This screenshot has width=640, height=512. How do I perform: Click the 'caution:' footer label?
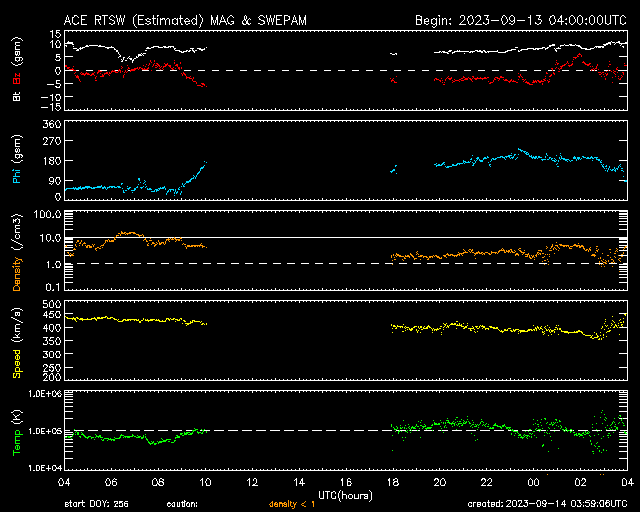click(x=182, y=504)
